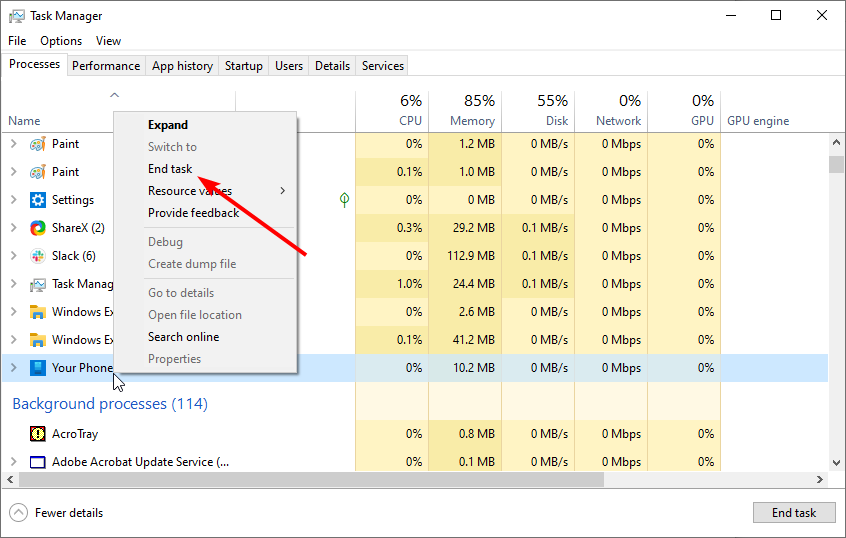Switch to the Startup tab

(244, 66)
